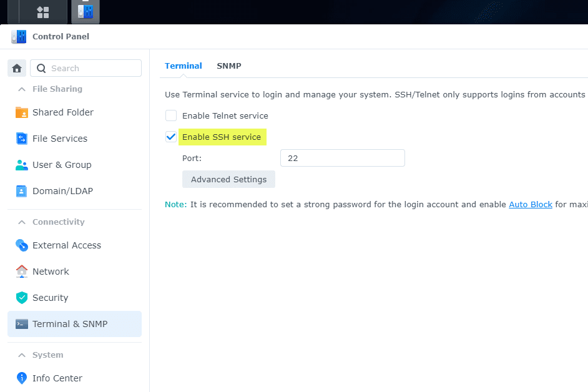Screen dimensions: 588x392
Task: Open the Security shield icon
Action: pos(22,298)
